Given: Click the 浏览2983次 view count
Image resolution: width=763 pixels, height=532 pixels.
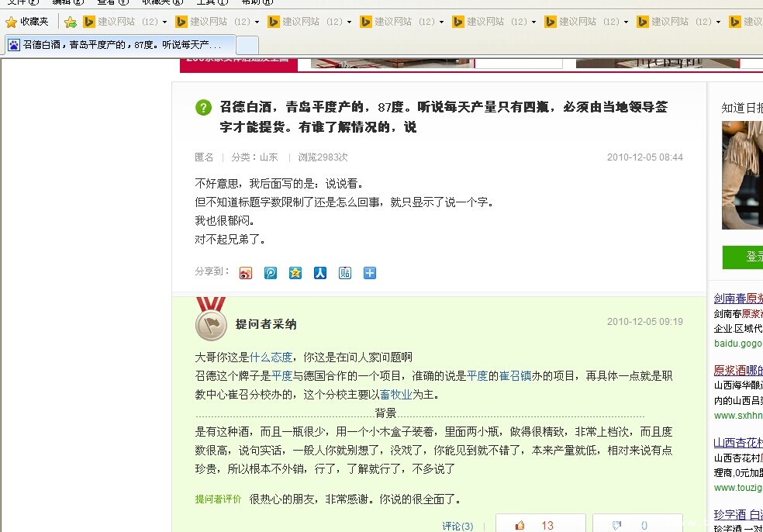Looking at the screenshot, I should pos(323,157).
